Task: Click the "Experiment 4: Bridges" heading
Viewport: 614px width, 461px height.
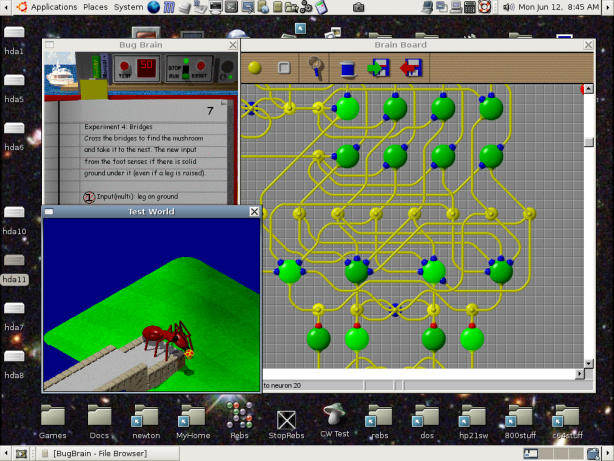Action: pos(118,127)
